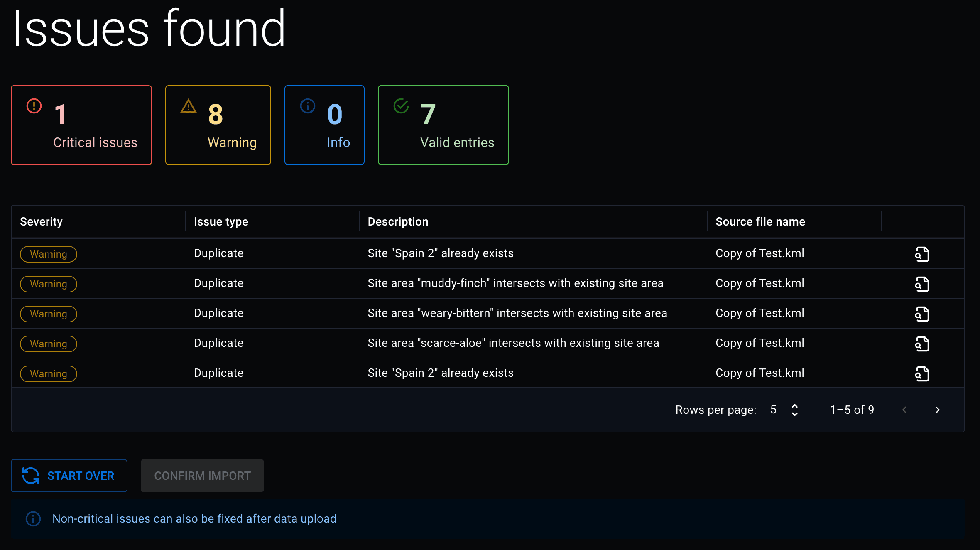Filter by the 1 Critical issues card
The width and height of the screenshot is (980, 550).
[x=81, y=125]
